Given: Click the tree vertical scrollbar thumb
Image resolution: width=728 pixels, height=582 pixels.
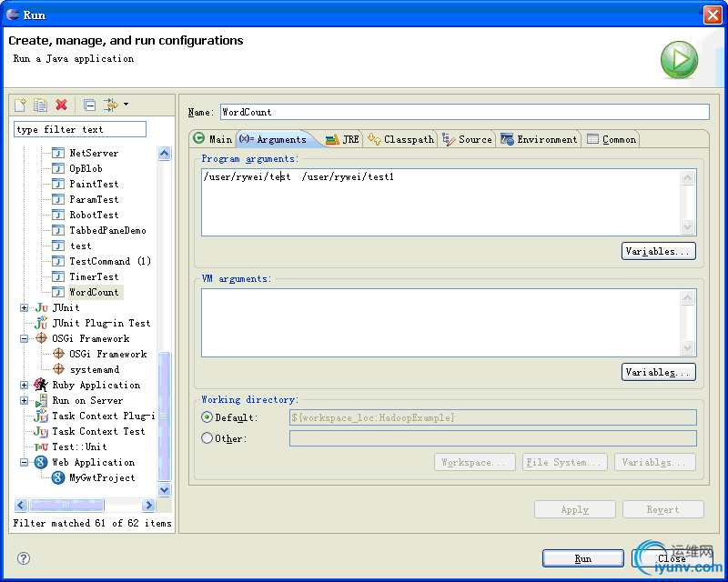Looking at the screenshot, I should tap(165, 416).
